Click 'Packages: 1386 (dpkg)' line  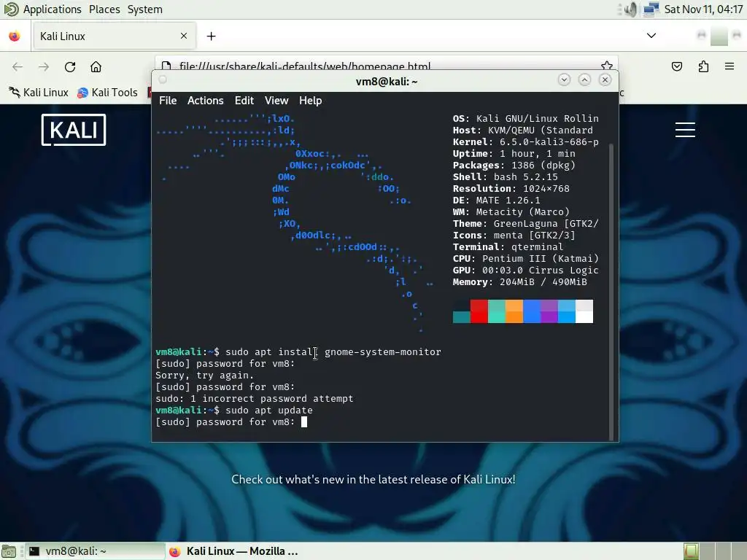point(514,166)
